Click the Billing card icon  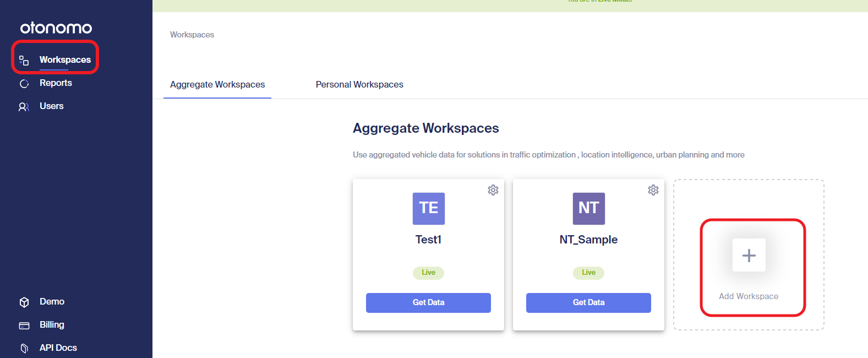tap(24, 326)
